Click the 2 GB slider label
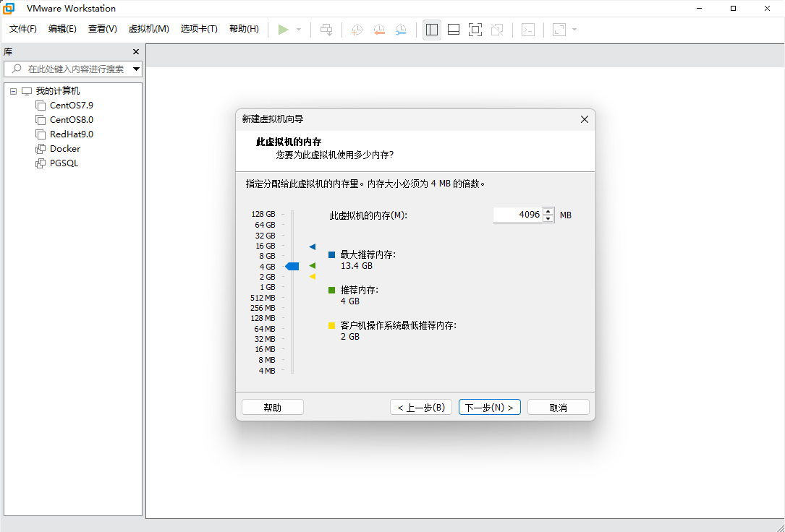This screenshot has height=532, width=785. [268, 277]
